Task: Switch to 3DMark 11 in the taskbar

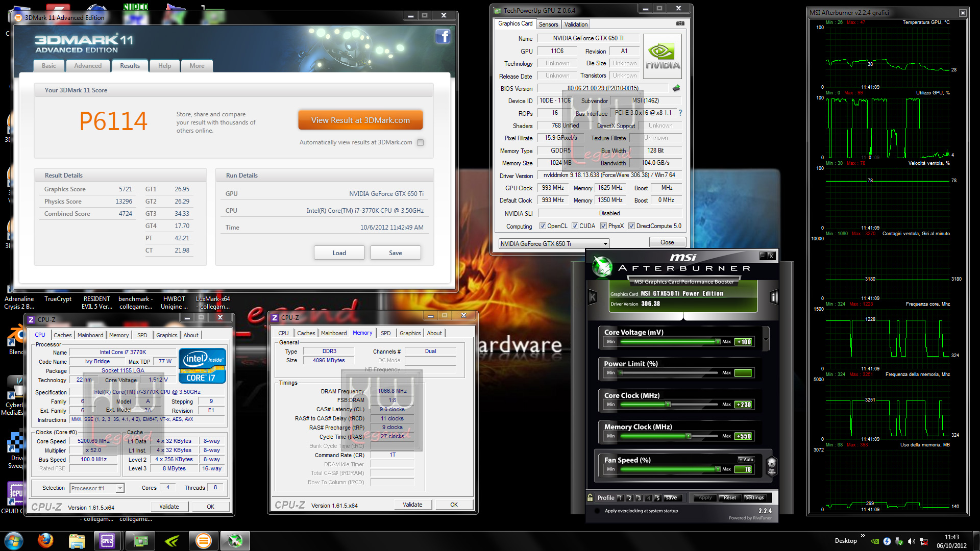Action: tap(204, 541)
